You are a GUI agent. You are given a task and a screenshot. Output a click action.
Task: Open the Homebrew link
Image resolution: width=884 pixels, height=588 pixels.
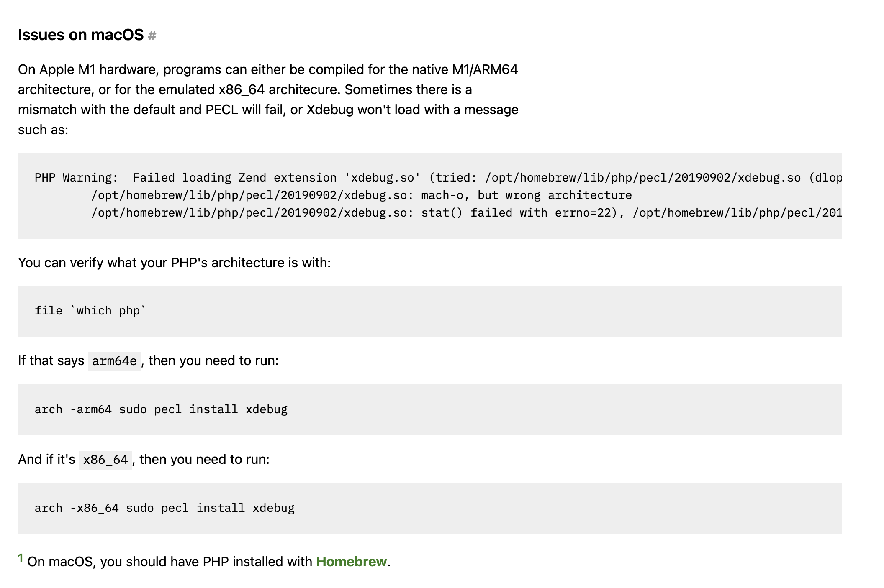pos(351,562)
